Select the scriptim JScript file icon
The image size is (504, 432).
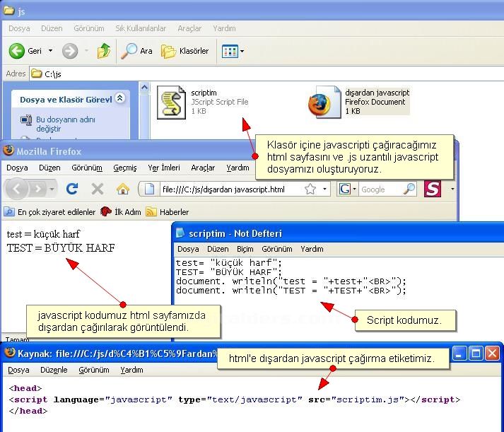pyautogui.click(x=171, y=103)
